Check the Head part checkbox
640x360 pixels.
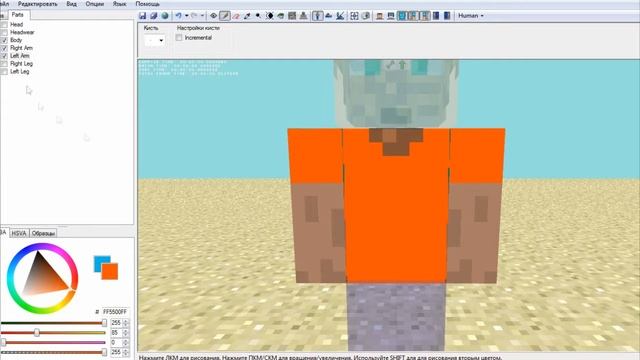click(4, 24)
